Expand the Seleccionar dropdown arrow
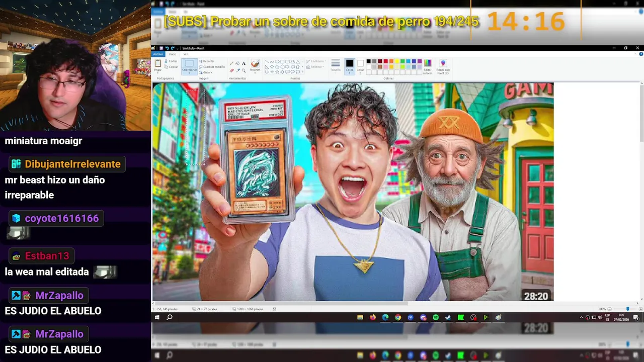The image size is (644, 362). click(189, 73)
